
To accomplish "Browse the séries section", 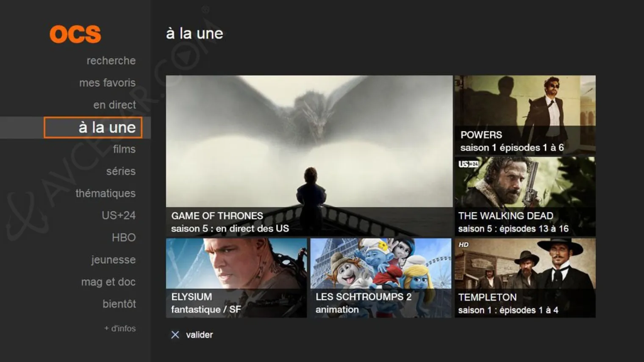I will click(x=121, y=171).
